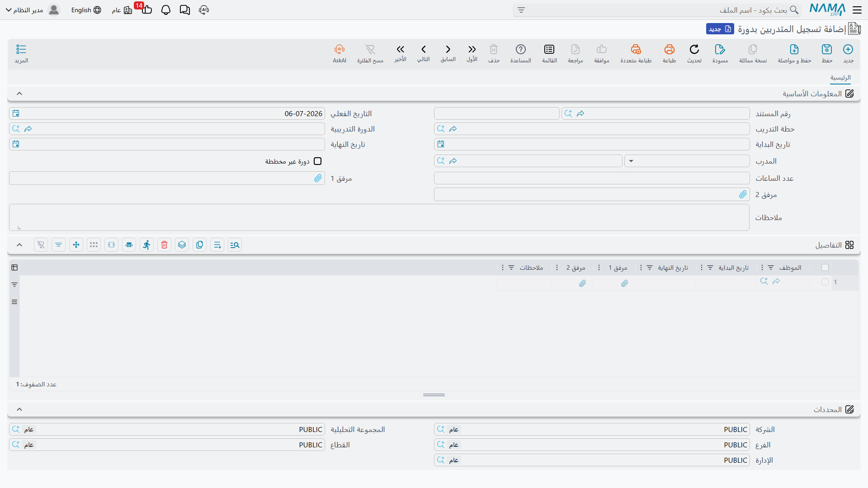This screenshot has width=868, height=488.
Task: Click the red delete row icon in التفاصيل
Action: coord(165,245)
